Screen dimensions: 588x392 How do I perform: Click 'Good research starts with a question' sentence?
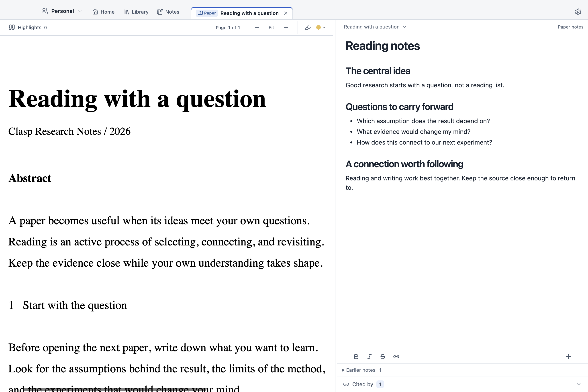(x=425, y=85)
